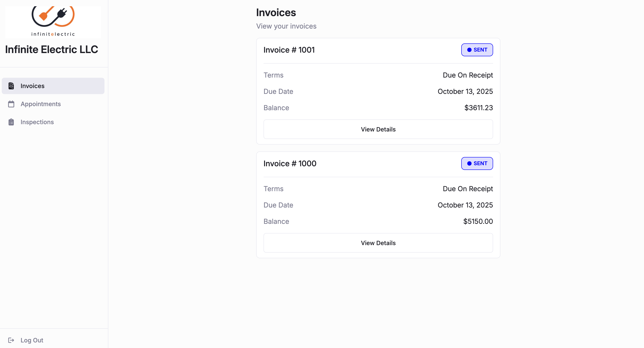Click the Inspections clipboard icon
The width and height of the screenshot is (644, 348).
[11, 122]
